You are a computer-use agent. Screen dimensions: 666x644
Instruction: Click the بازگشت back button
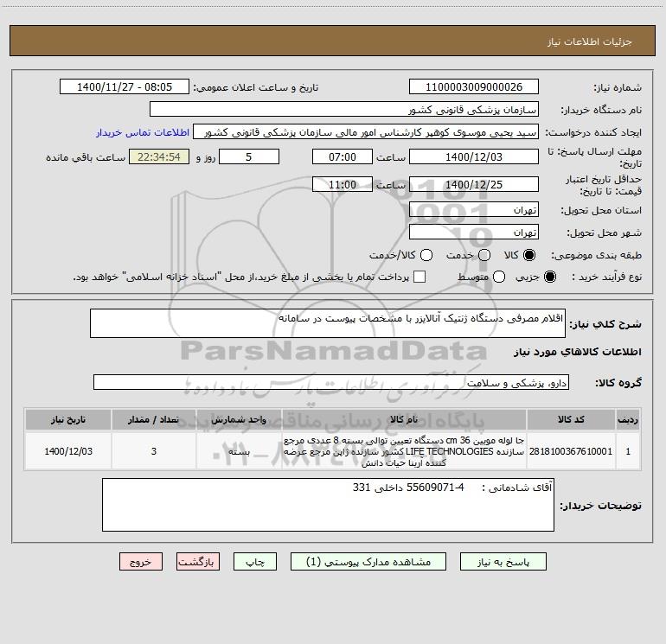click(x=198, y=562)
